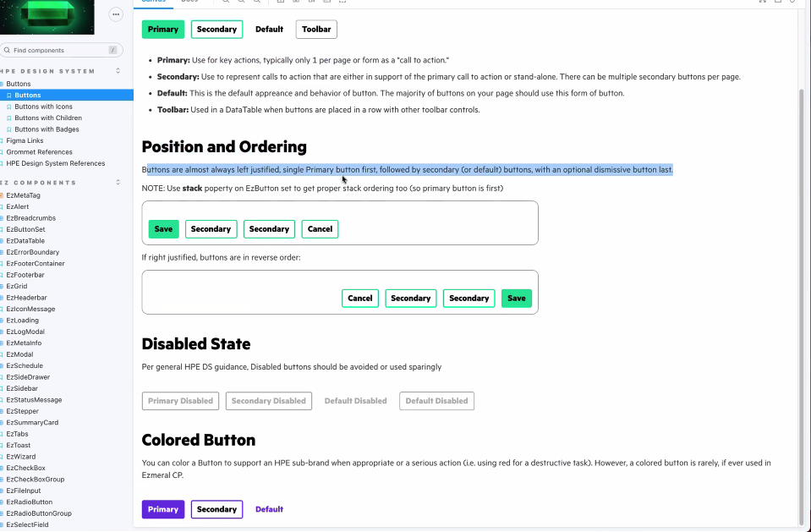This screenshot has width=811, height=532.
Task: Open the story in a new browser tab
Action: [x=778, y=3]
